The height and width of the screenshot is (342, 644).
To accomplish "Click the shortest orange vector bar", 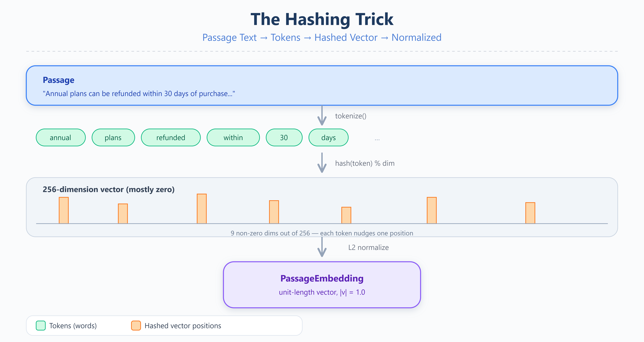I will coord(346,215).
